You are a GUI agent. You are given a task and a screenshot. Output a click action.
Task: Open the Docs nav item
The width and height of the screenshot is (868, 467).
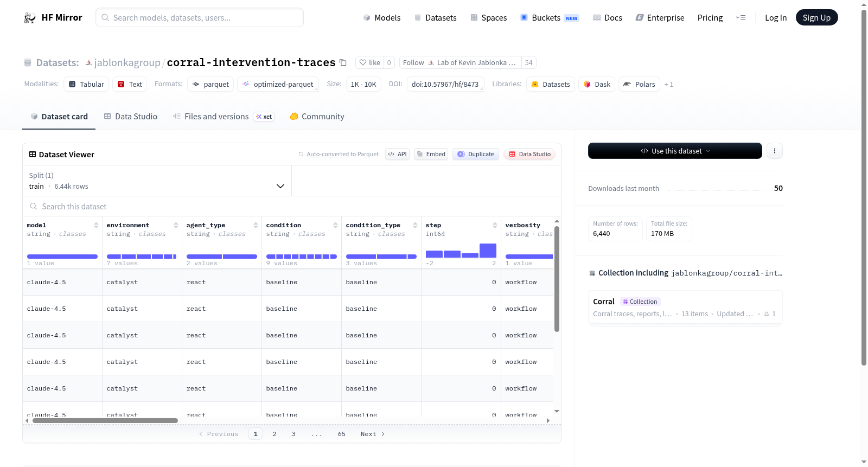tap(608, 18)
